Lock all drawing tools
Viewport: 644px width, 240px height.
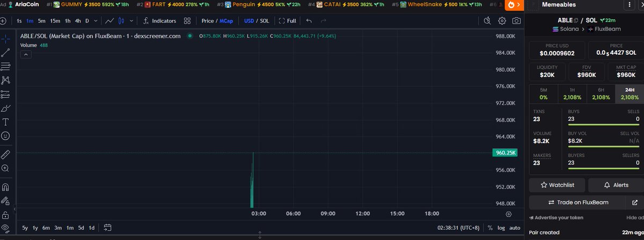pyautogui.click(x=5, y=215)
